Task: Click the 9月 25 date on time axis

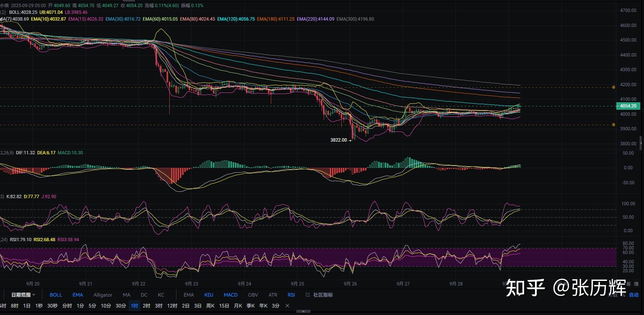Action: [297, 284]
